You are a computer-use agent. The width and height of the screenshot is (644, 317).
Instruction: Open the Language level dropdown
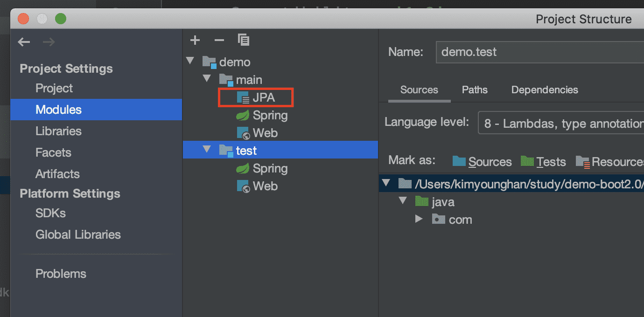click(560, 123)
